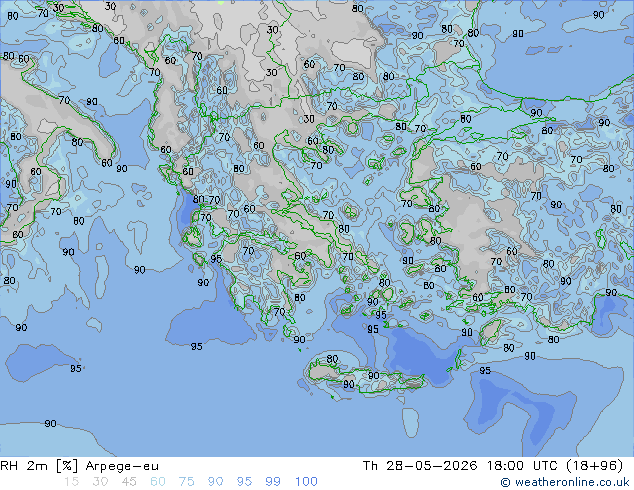Select legend value 30
This screenshot has height=490, width=634.
(x=100, y=482)
